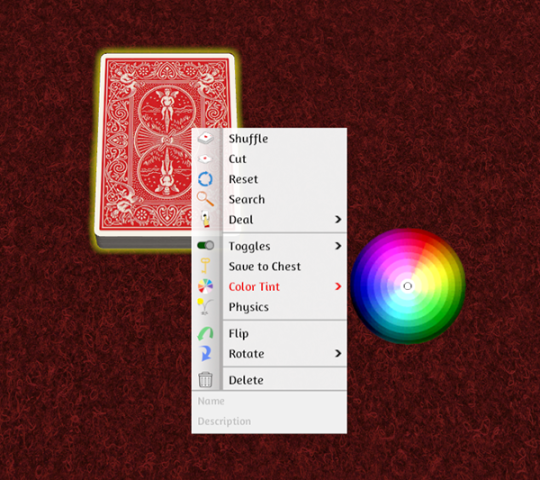Click the Shuffle deck icon
Screen dimensions: 540x480
[205, 138]
